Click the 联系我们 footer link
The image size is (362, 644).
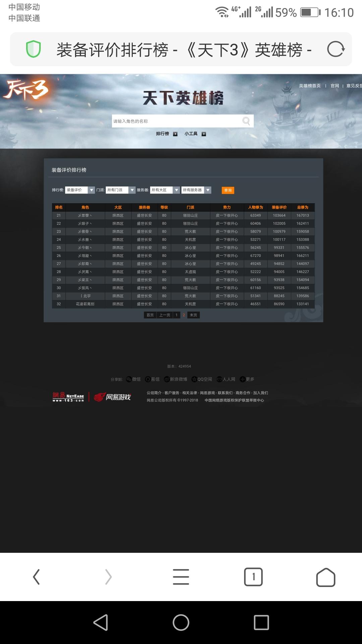coord(225,393)
